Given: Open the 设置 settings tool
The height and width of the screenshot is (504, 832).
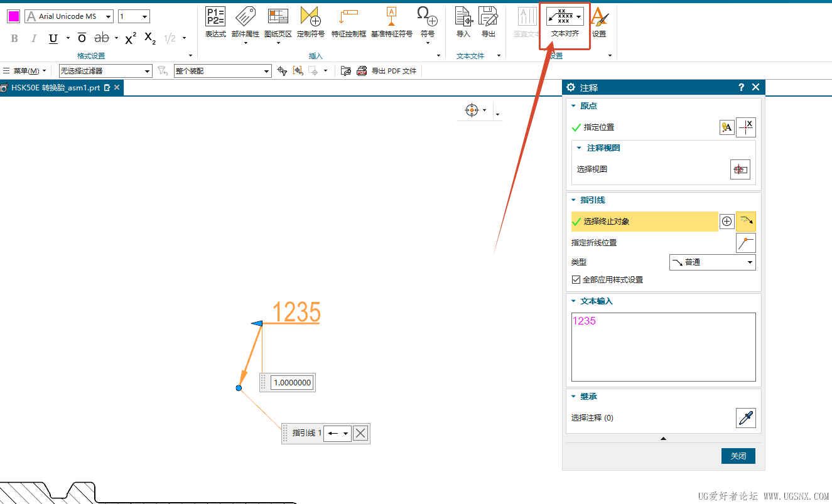Looking at the screenshot, I should [599, 23].
